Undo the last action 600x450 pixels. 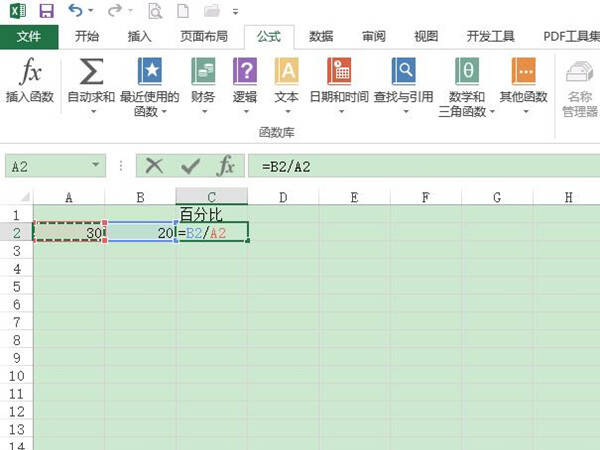[75, 11]
